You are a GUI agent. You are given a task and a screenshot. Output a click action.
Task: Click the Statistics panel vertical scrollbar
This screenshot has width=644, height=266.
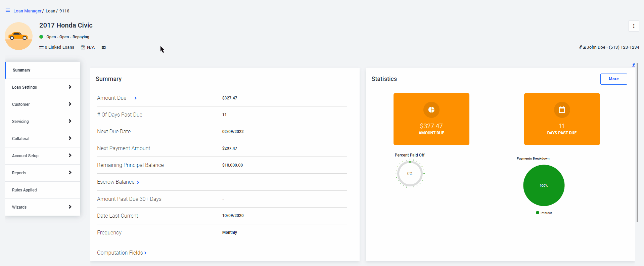click(x=637, y=143)
